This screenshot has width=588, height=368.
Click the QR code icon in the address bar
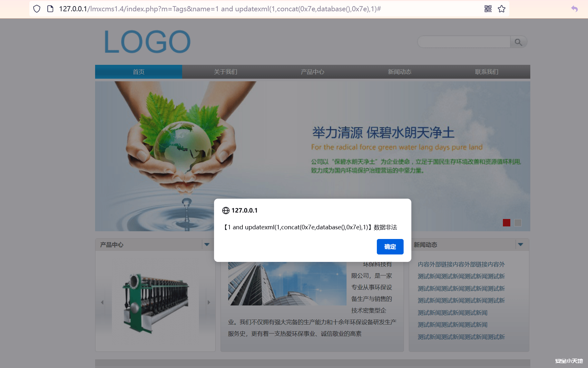488,9
